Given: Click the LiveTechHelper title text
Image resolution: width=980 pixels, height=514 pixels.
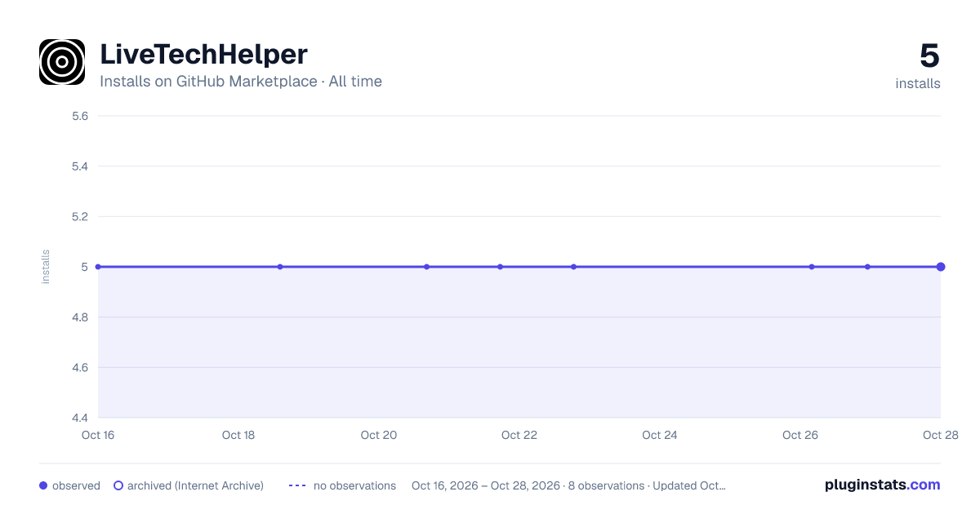Looking at the screenshot, I should click(x=203, y=54).
